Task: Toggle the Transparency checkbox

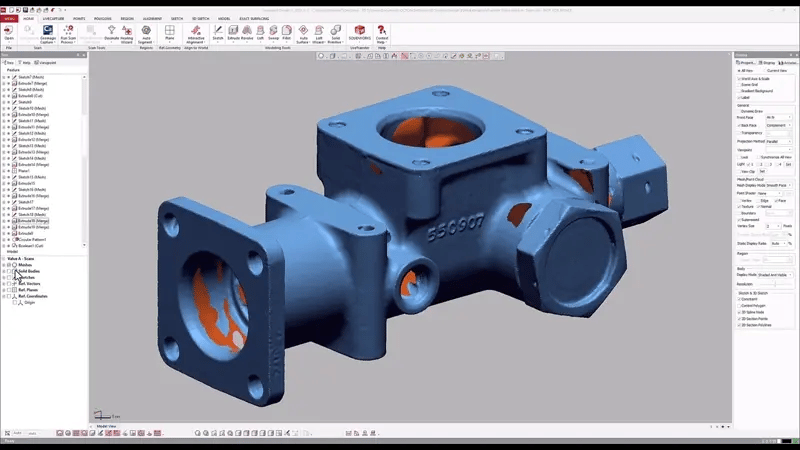Action: 739,132
